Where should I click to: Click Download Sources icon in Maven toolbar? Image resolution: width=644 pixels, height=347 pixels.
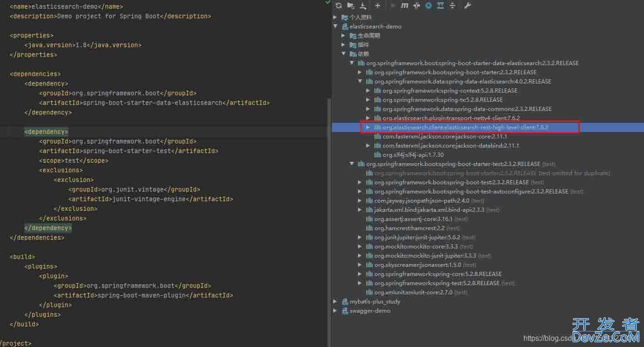363,6
